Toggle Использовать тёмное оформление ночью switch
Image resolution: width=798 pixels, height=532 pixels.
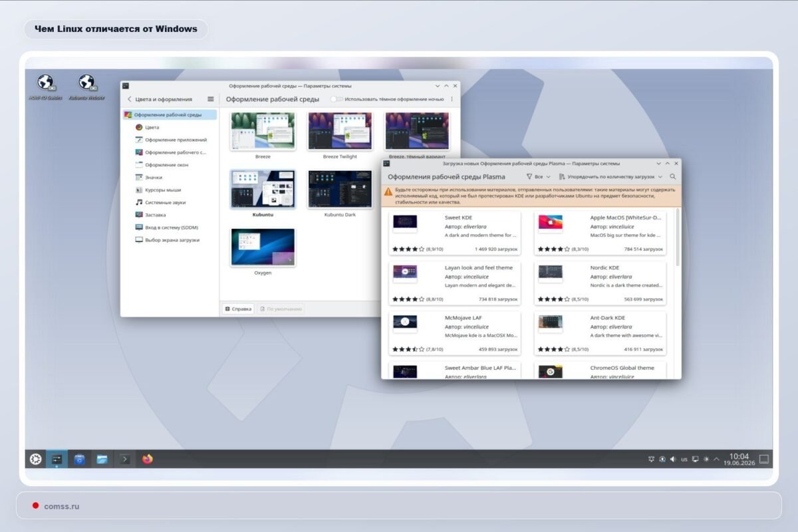[336, 99]
